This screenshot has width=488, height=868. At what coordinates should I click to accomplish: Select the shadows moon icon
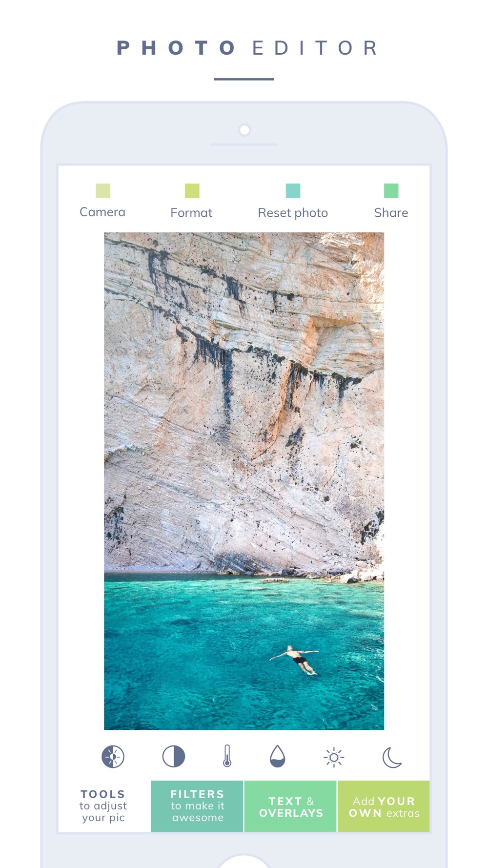(392, 757)
